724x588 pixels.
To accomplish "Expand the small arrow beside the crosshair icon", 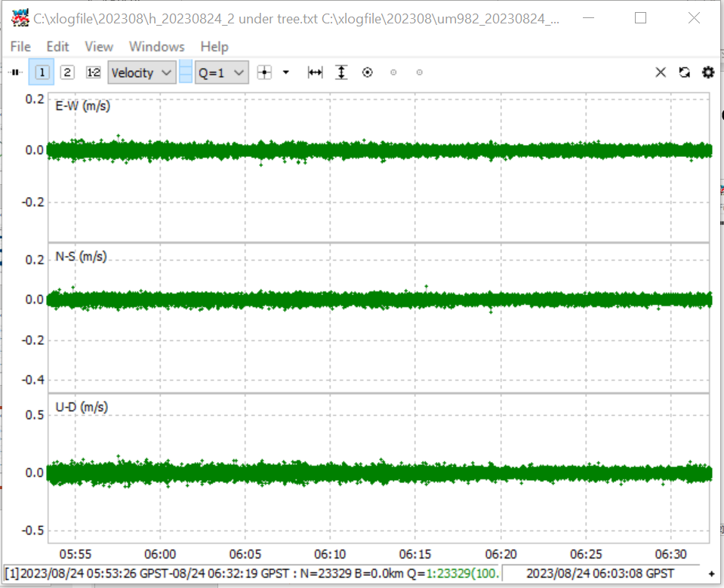I will click(286, 72).
